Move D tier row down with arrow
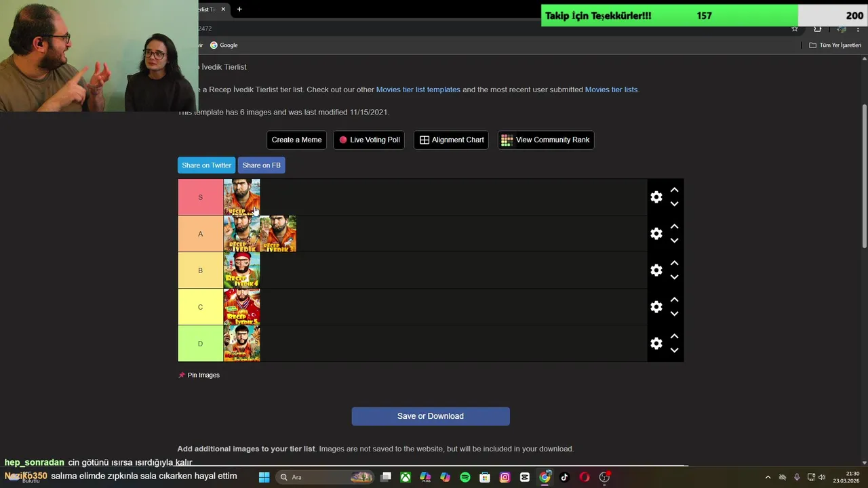868x488 pixels. pyautogui.click(x=674, y=350)
